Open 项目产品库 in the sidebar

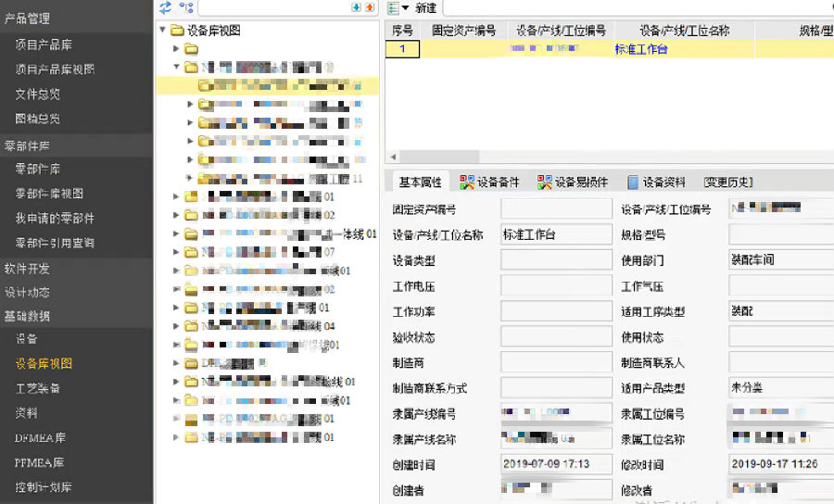44,44
